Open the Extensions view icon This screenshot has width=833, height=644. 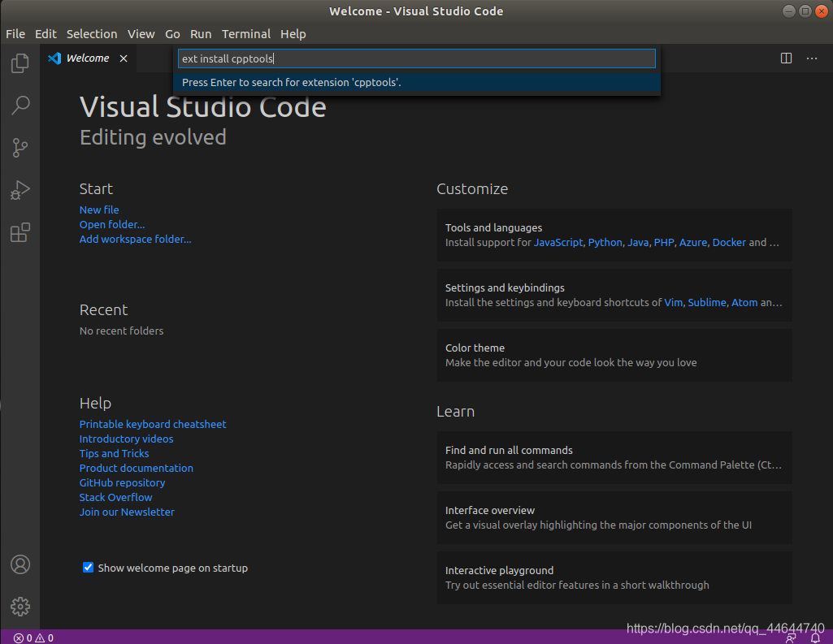pyautogui.click(x=20, y=233)
